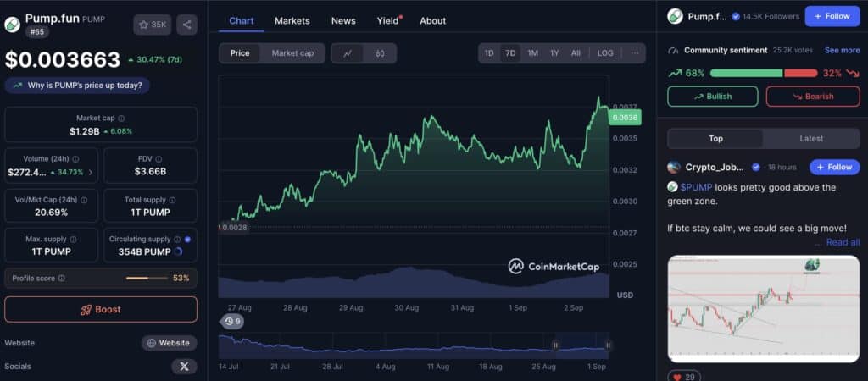Click the 0.0028 baseline price label

pyautogui.click(x=234, y=227)
